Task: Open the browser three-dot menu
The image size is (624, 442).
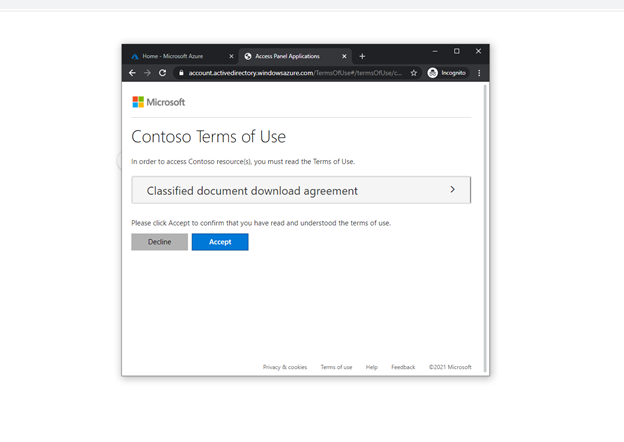Action: tap(479, 73)
